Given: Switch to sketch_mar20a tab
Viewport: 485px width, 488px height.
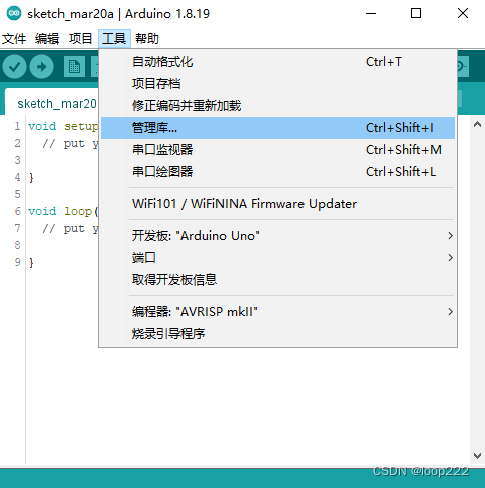Looking at the screenshot, I should [x=53, y=103].
